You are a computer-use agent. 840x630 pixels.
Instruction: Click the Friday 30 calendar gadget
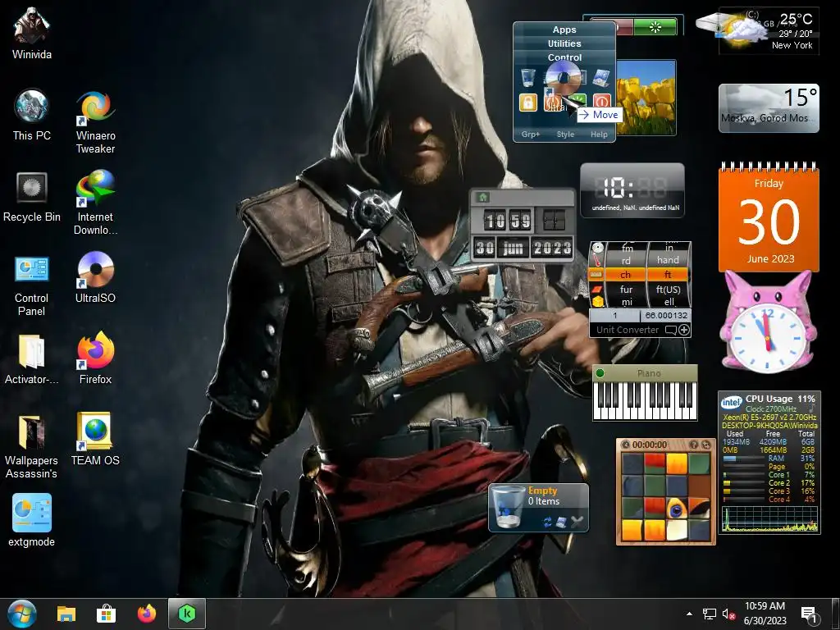[769, 217]
